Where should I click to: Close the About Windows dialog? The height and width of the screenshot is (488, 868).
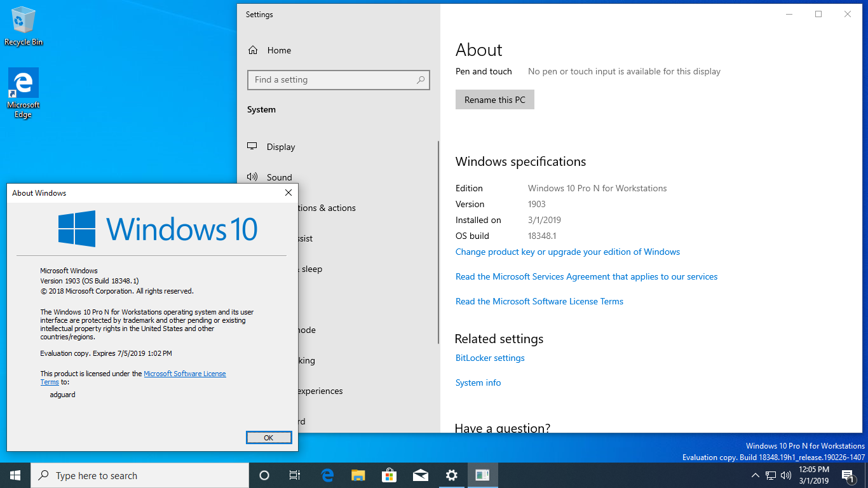[288, 193]
